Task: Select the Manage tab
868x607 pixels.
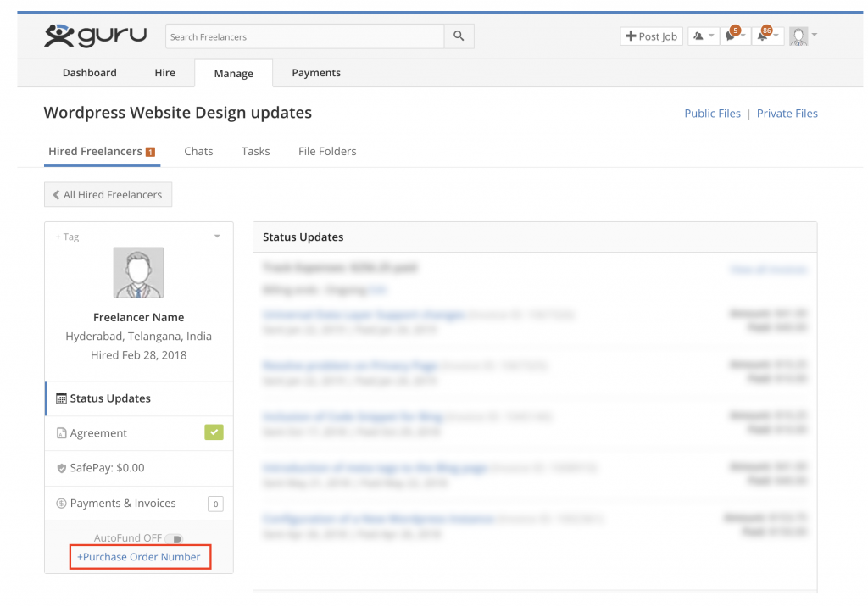Action: pyautogui.click(x=234, y=74)
